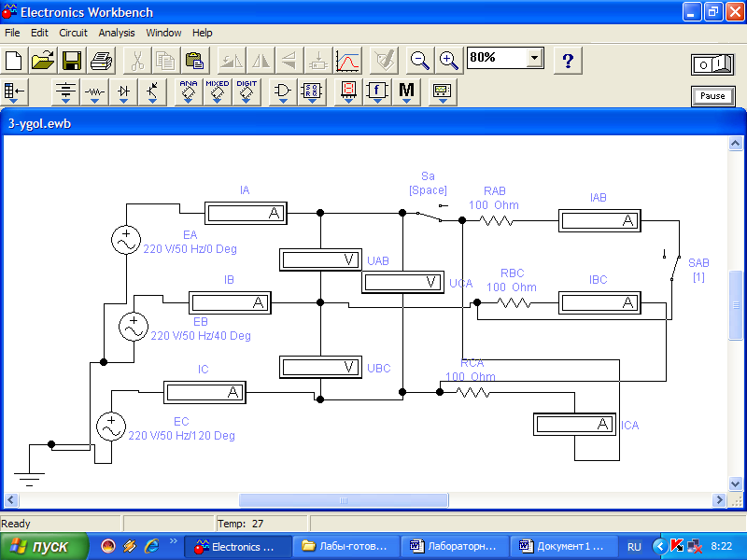The image size is (747, 560).
Task: Open the Basic resistor parts bin
Action: pos(94,91)
